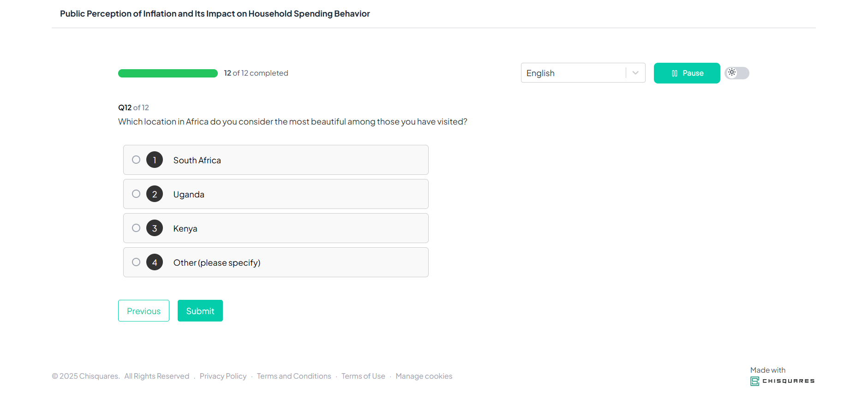
Task: Click the number 2 badge for Uganda
Action: (x=155, y=194)
